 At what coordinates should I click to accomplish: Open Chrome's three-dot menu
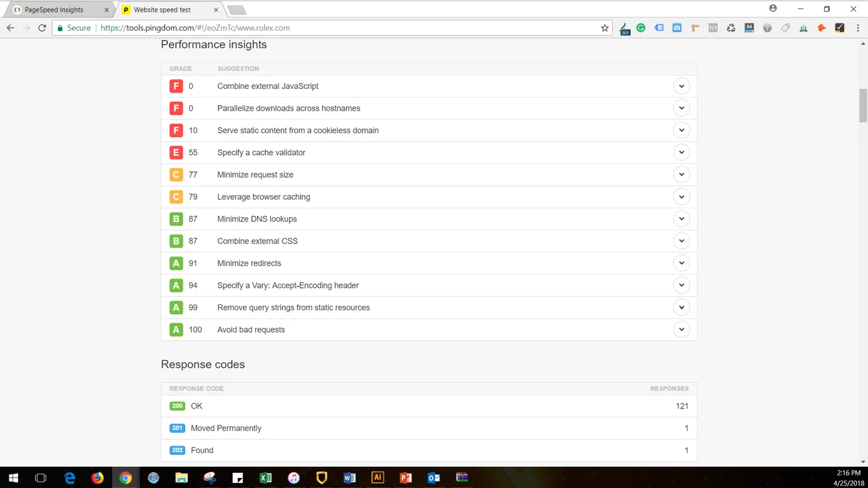tap(858, 28)
